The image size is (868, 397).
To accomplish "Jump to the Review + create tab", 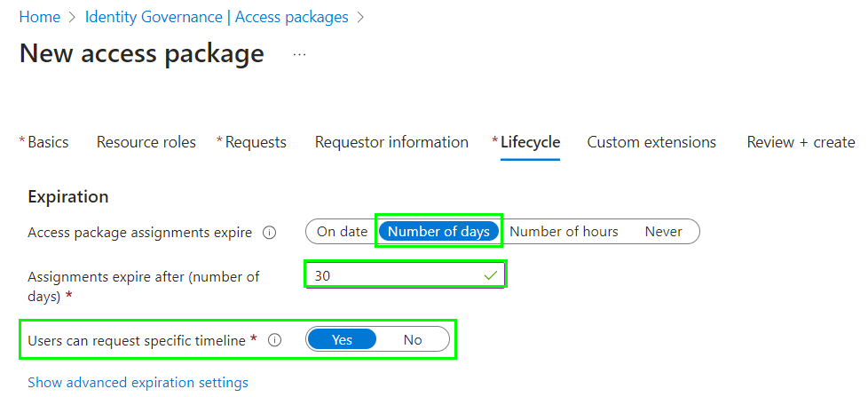I will click(801, 142).
